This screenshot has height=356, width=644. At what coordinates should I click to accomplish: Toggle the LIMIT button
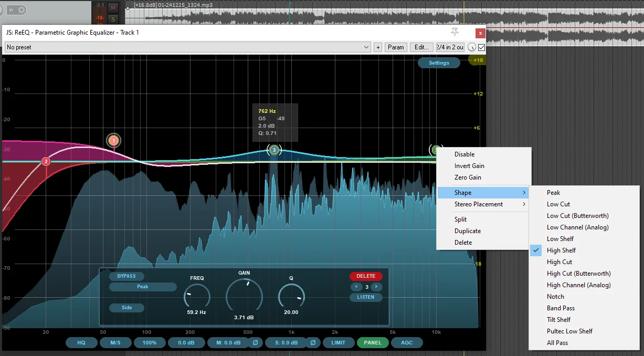tap(338, 343)
